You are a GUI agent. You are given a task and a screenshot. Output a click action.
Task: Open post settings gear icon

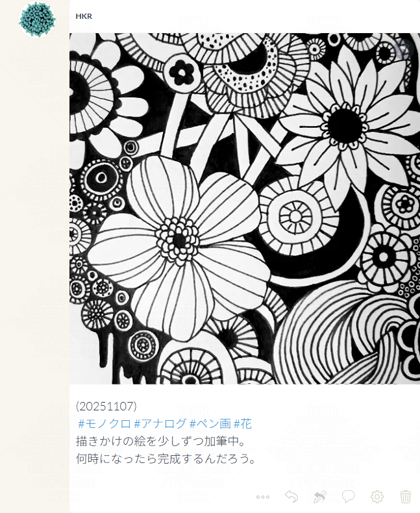(x=377, y=497)
